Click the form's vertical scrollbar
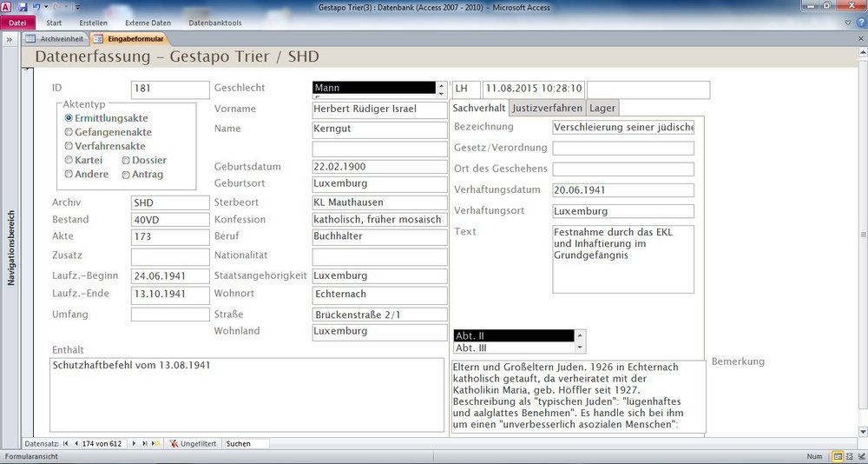The width and height of the screenshot is (868, 464). coord(862,235)
